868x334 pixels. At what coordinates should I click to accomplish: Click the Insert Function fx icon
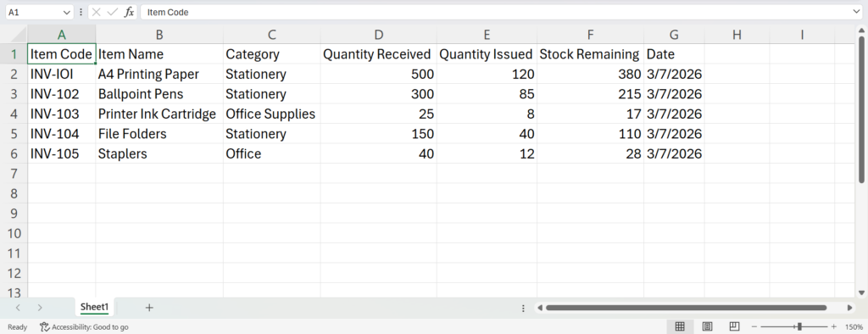click(x=129, y=12)
